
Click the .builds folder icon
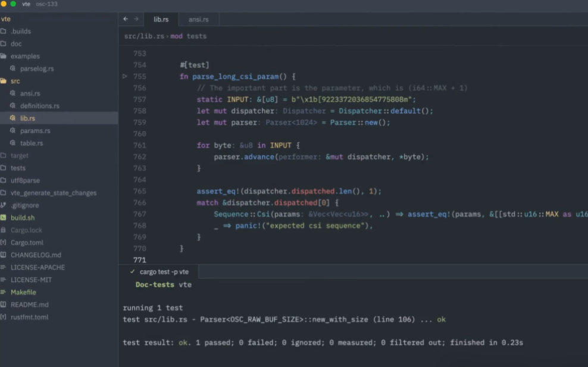[x=4, y=31]
